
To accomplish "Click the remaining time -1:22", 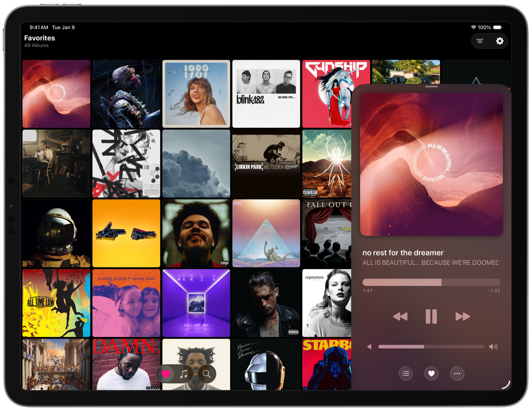I will pyautogui.click(x=494, y=291).
